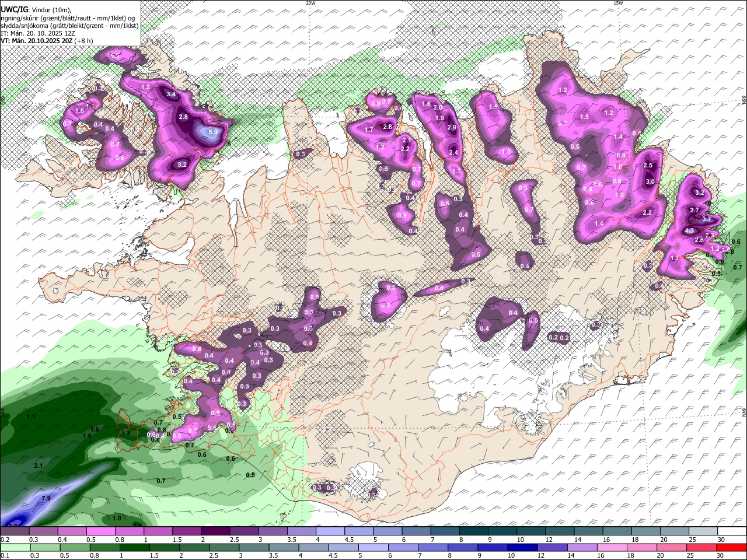Click the UWC/IG Vindur (10m) title
The height and width of the screenshot is (560, 747).
(x=36, y=10)
